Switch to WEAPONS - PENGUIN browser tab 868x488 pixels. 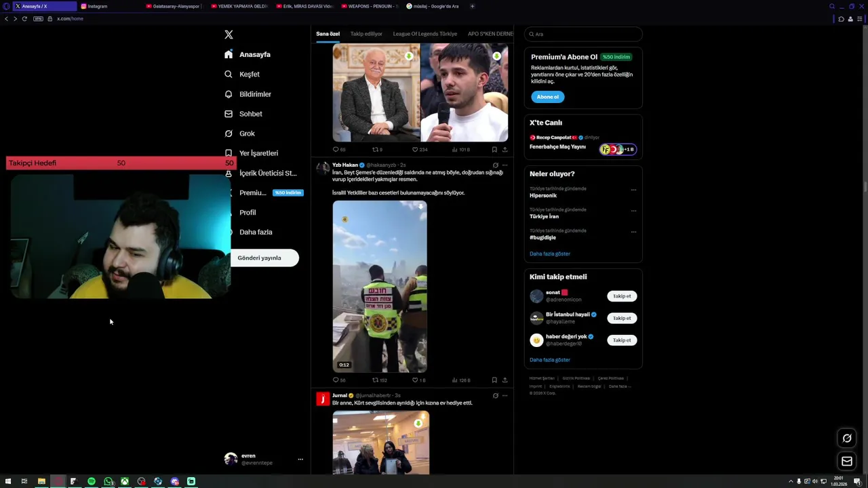coord(370,6)
